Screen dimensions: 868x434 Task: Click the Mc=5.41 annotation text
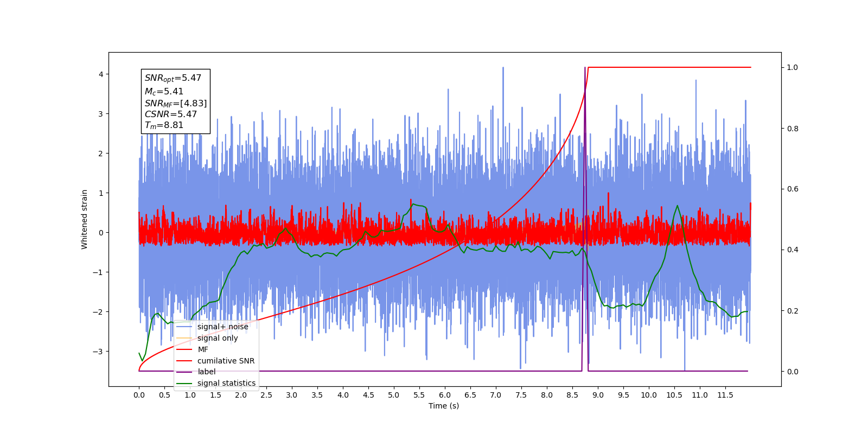(164, 92)
